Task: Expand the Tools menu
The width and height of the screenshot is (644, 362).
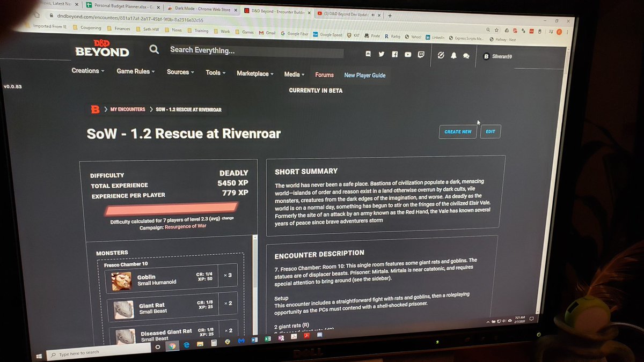Action: [x=216, y=72]
